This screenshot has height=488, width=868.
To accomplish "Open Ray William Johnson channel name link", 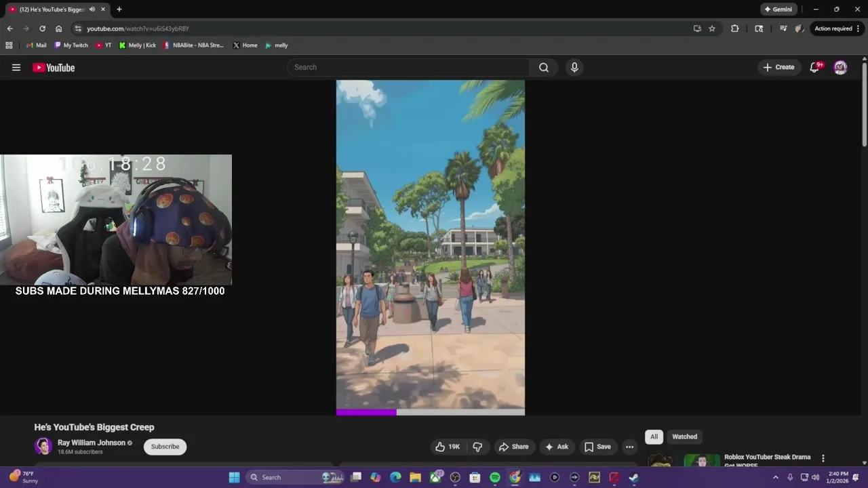I will pos(92,443).
